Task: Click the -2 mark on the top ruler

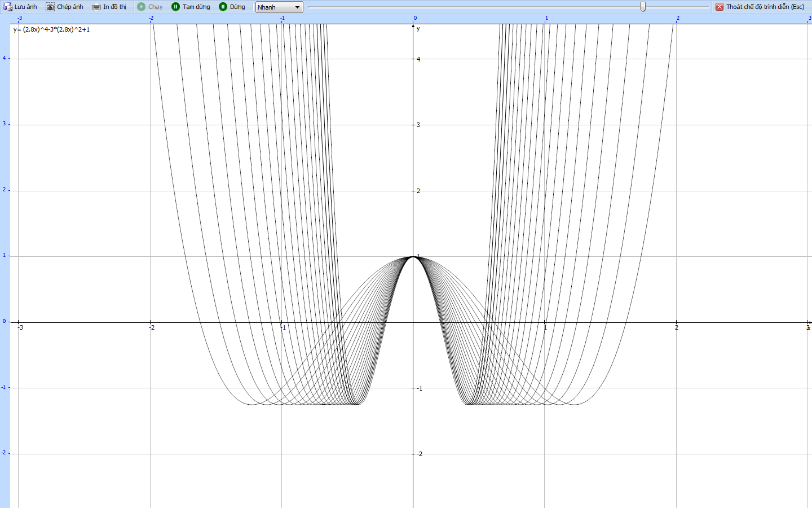Action: pos(151,18)
